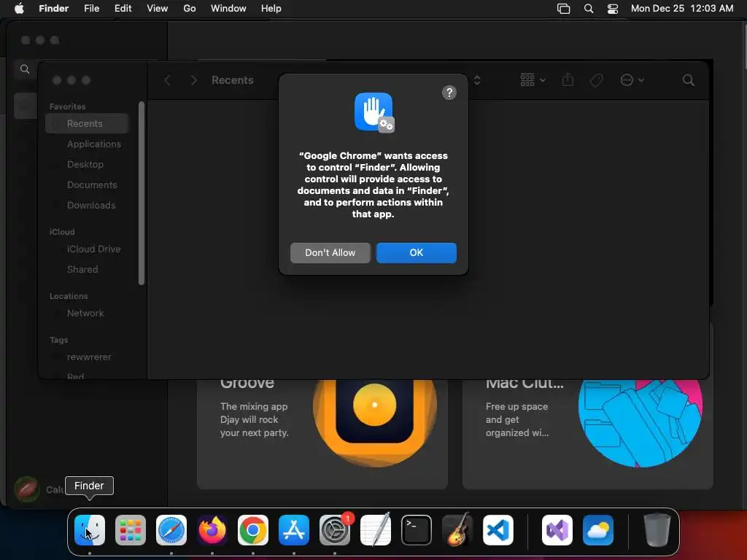The width and height of the screenshot is (747, 560).
Task: Go back with Finder's back chevron
Action: [x=167, y=80]
